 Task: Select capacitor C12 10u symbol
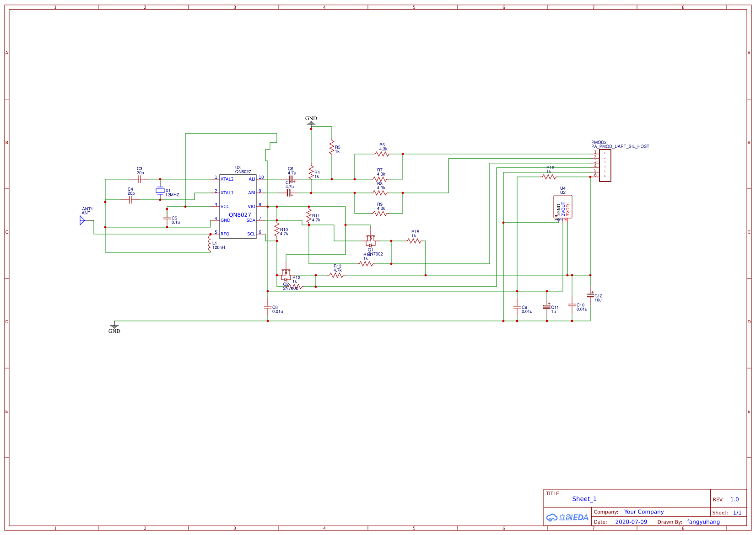[x=590, y=295]
